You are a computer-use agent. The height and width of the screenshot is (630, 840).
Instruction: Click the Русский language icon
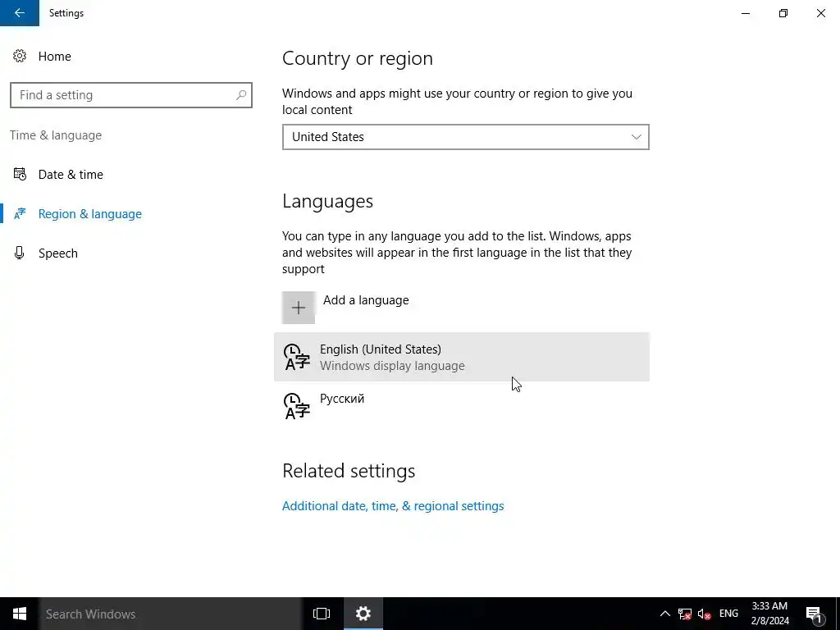point(297,406)
